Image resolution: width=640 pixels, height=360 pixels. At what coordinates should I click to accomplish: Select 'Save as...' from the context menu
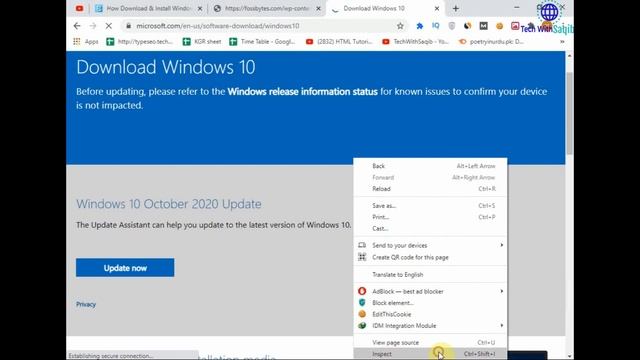tap(430, 205)
